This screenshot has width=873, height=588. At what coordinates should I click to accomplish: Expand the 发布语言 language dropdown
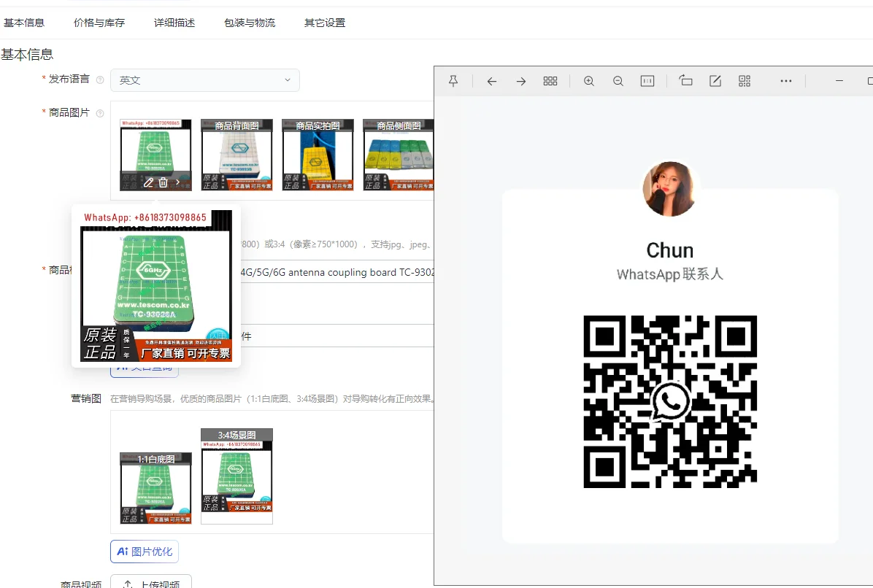click(x=204, y=80)
